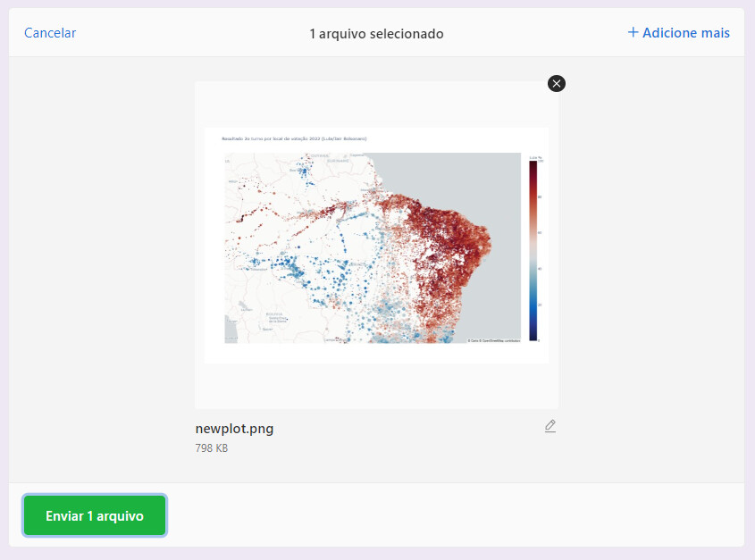
Task: Select the newplot.png file name
Action: pos(234,429)
